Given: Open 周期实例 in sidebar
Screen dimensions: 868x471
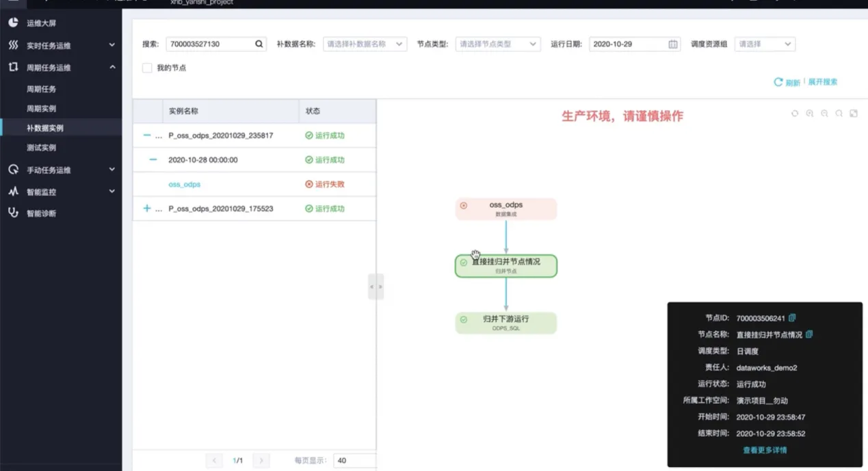Looking at the screenshot, I should point(41,108).
